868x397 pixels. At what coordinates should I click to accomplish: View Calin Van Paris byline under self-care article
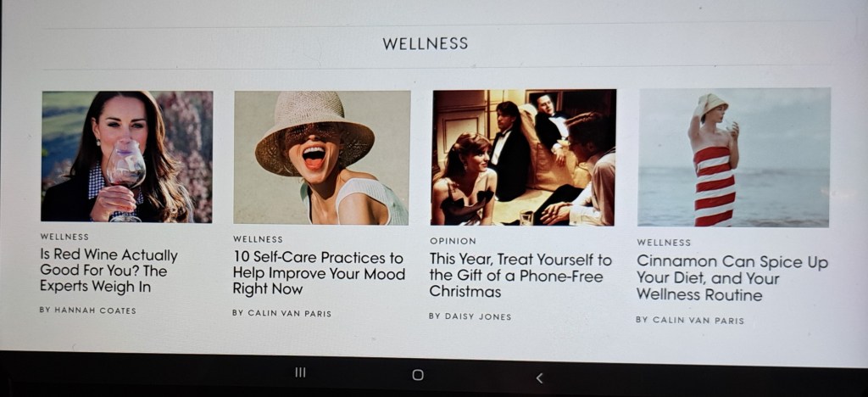pos(281,313)
